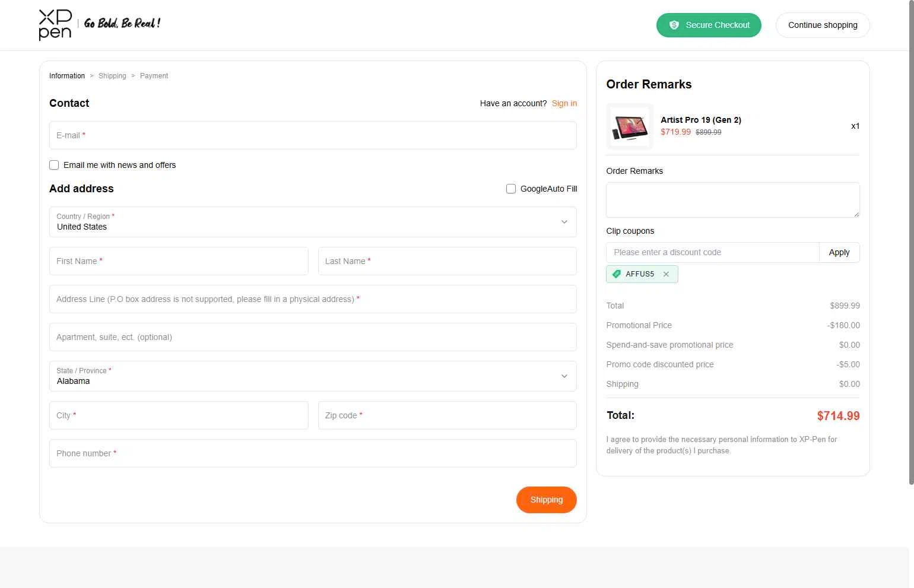Focus the First Name field
The height and width of the screenshot is (588, 914).
coord(179,261)
